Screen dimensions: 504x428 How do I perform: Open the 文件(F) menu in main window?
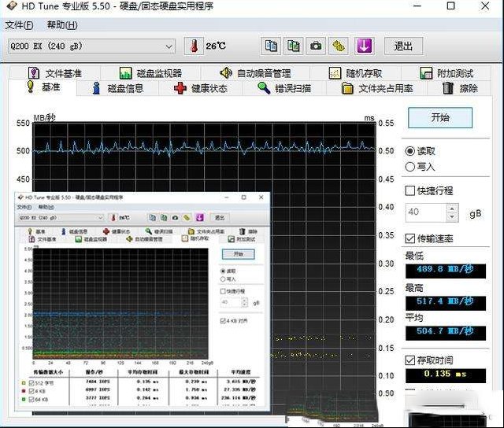[19, 25]
